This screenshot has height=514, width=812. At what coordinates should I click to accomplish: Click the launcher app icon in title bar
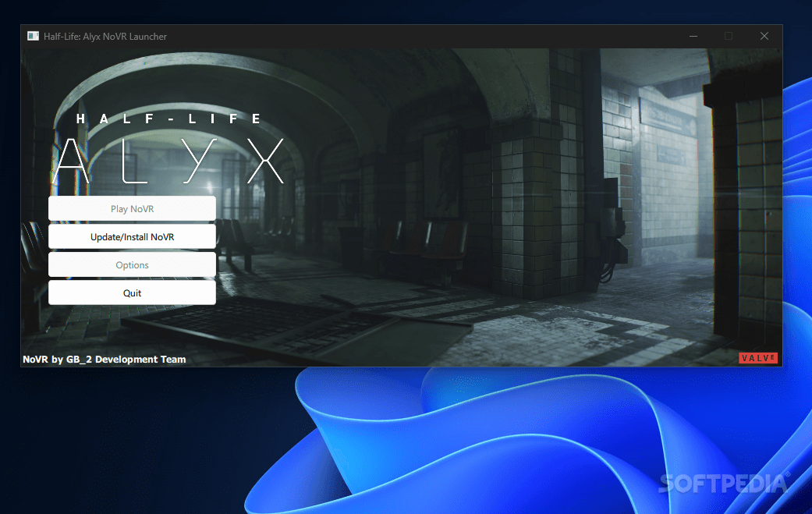click(x=33, y=36)
